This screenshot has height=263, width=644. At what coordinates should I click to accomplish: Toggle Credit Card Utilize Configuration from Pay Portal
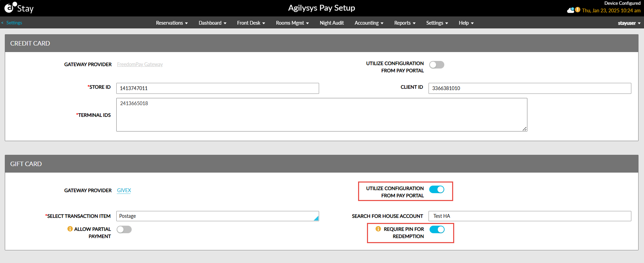coord(437,65)
